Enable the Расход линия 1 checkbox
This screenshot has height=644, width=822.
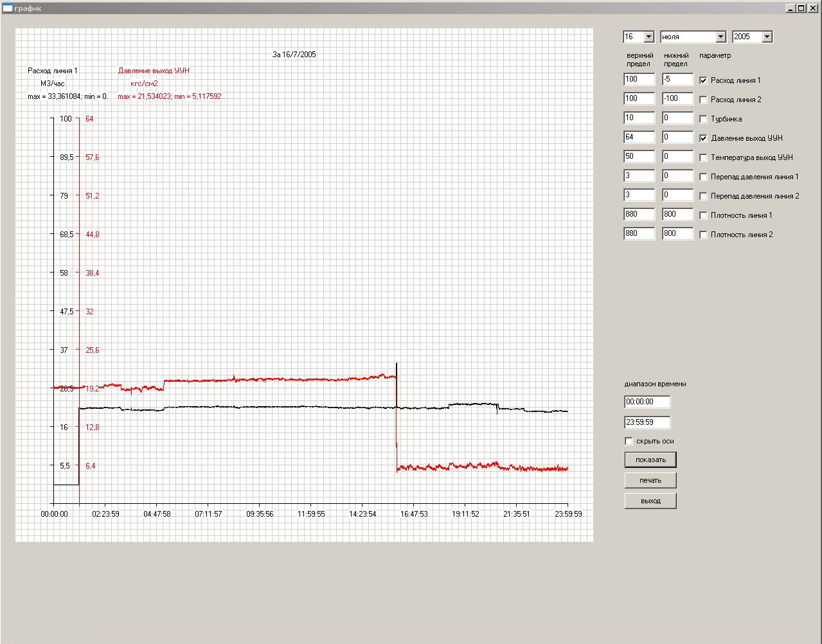coord(703,80)
